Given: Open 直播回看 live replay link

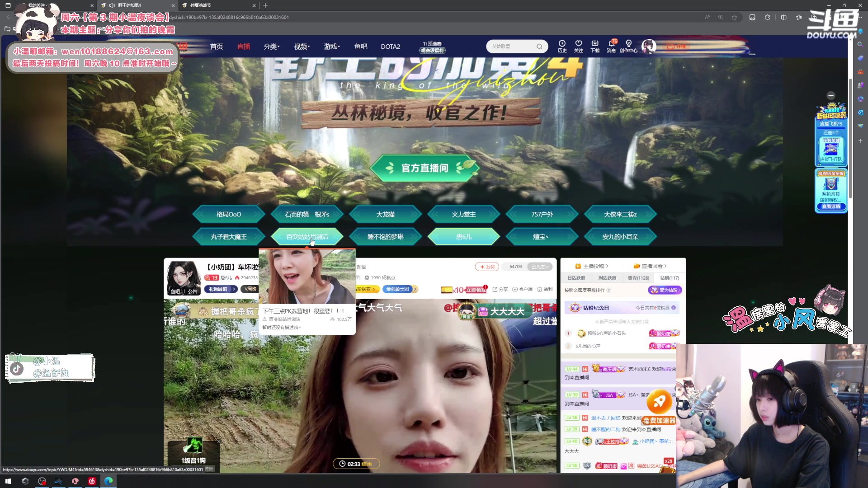Looking at the screenshot, I should 650,266.
